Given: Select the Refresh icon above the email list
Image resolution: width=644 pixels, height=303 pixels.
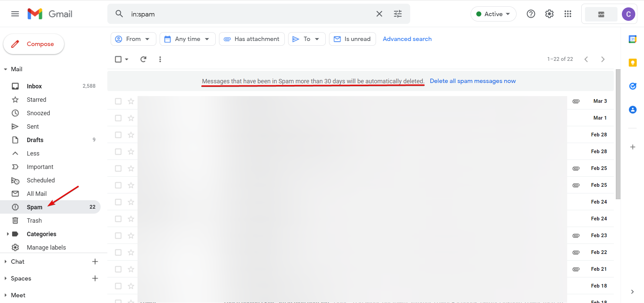Looking at the screenshot, I should (143, 59).
